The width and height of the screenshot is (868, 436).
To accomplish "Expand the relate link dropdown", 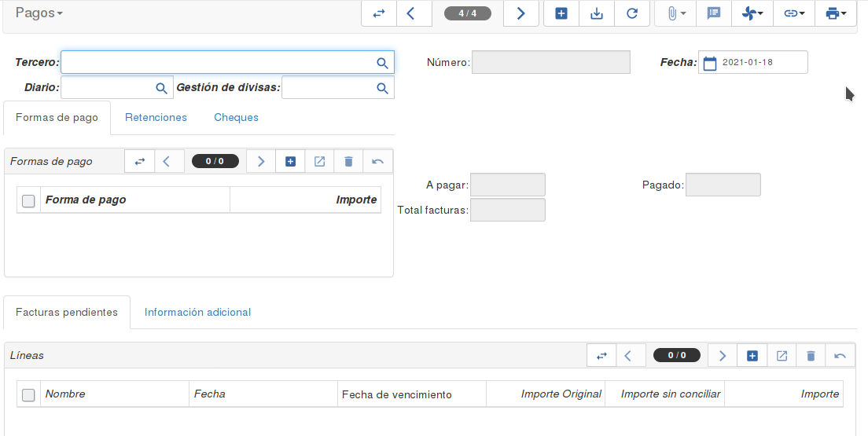I will click(794, 13).
